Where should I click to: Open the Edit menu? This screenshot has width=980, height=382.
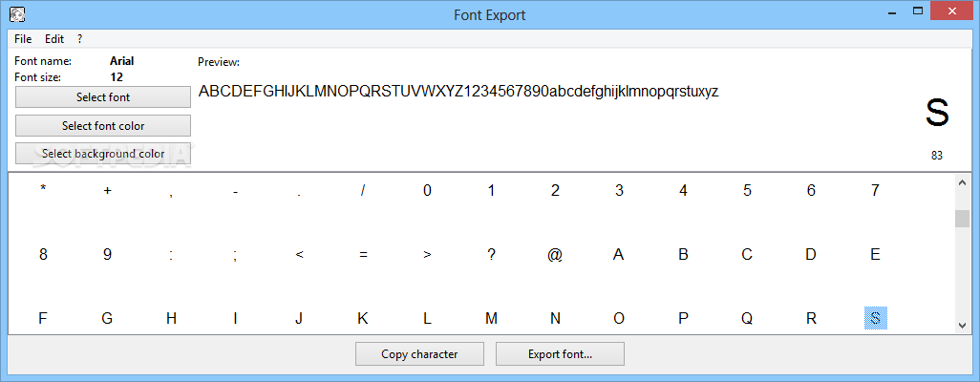(54, 39)
